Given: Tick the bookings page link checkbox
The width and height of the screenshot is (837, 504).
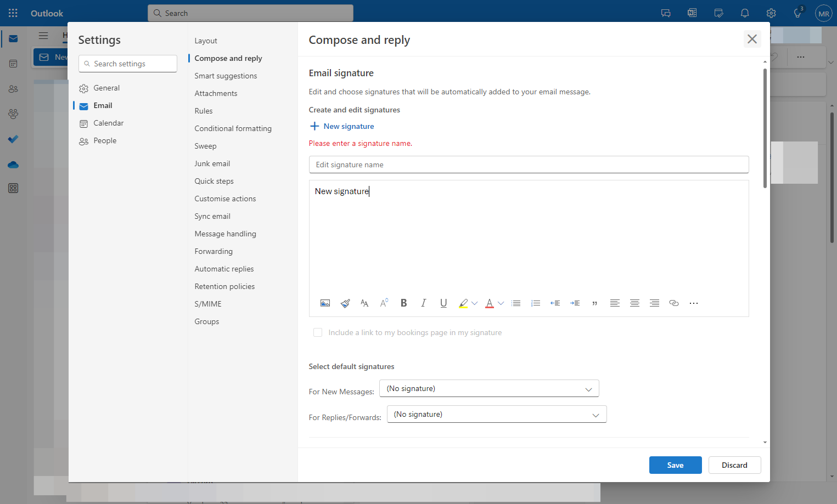Looking at the screenshot, I should click(318, 332).
